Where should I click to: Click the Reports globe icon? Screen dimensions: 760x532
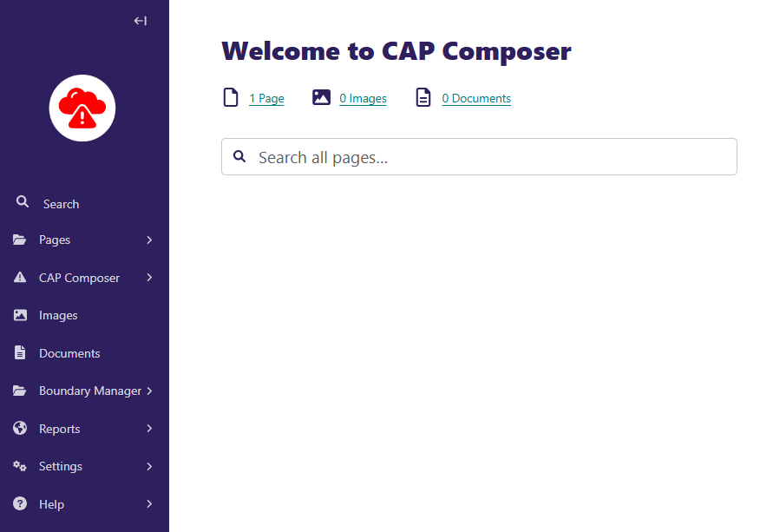[x=20, y=428]
